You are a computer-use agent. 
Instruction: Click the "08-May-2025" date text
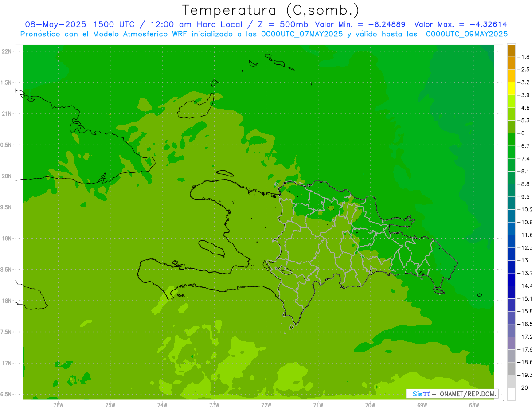coord(55,24)
